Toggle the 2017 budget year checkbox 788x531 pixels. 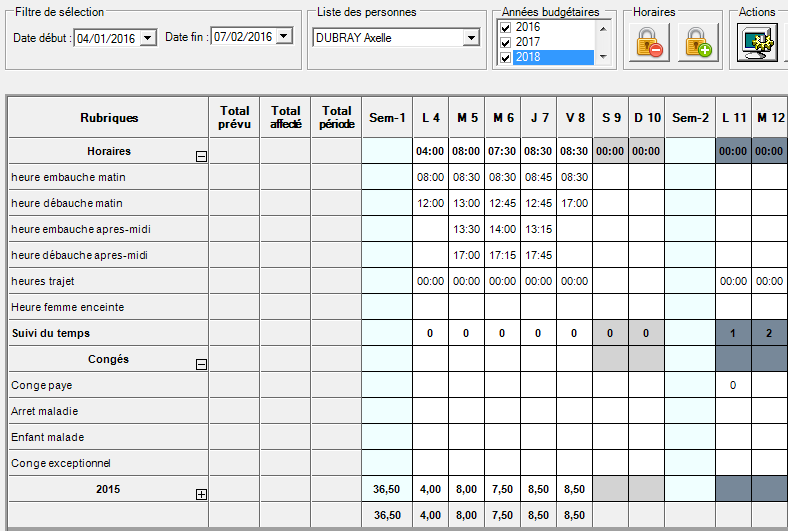pos(505,43)
